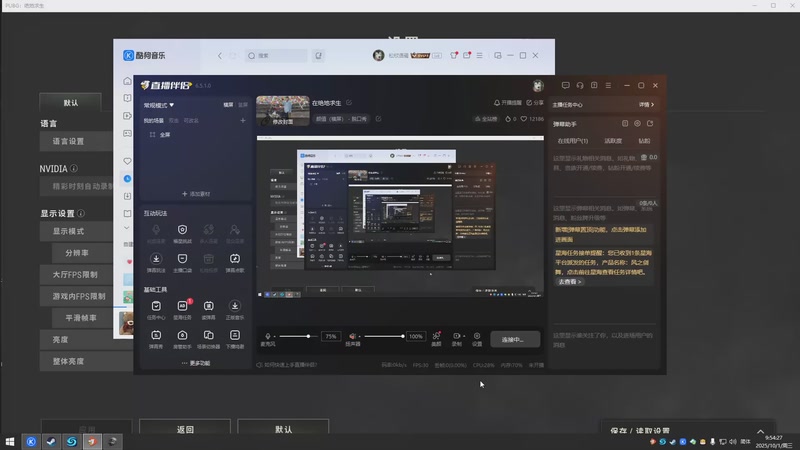Open headset support icon in 直播伴侣
800x450 pixels.
click(580, 85)
